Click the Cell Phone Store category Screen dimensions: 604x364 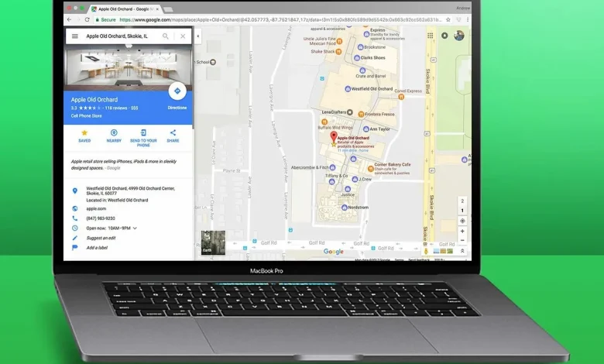click(86, 116)
